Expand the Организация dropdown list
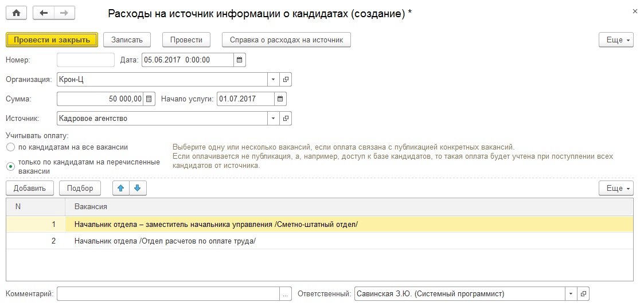 click(273, 79)
